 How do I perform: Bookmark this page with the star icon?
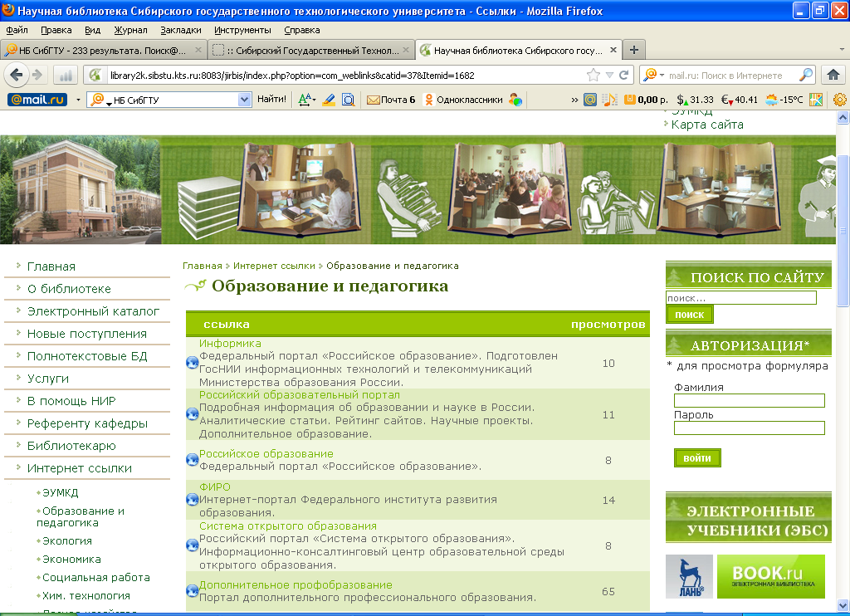click(x=594, y=75)
